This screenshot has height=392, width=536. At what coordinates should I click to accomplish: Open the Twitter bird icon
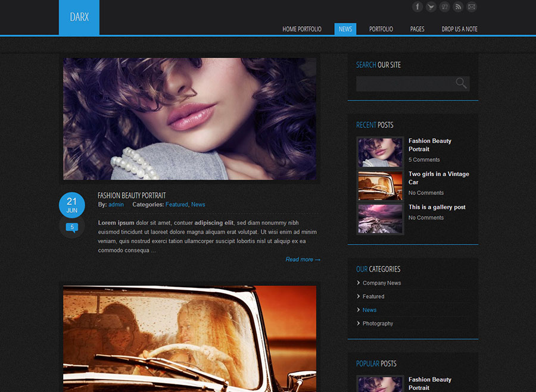pyautogui.click(x=431, y=7)
